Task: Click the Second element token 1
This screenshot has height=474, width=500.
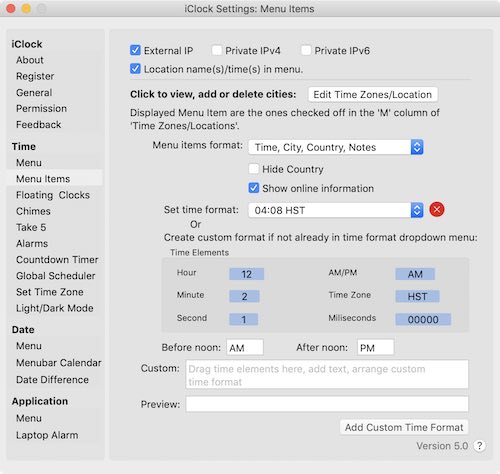Action: coord(244,319)
